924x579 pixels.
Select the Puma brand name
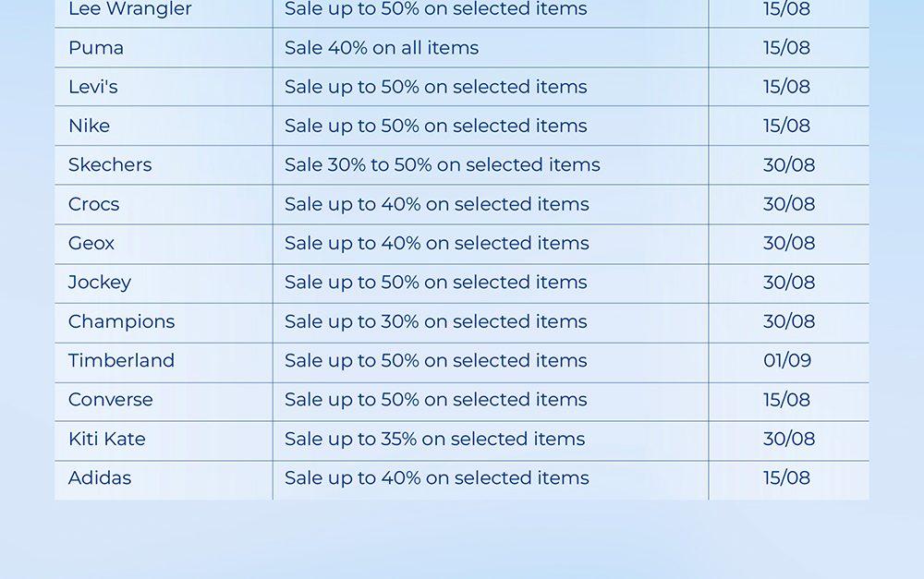click(96, 48)
